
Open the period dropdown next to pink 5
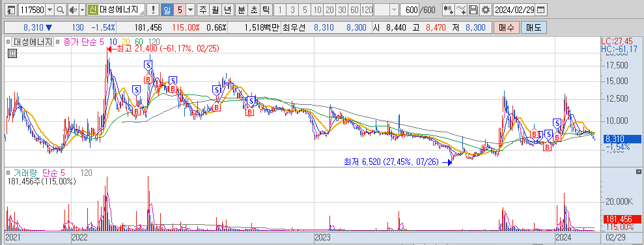click(190, 10)
